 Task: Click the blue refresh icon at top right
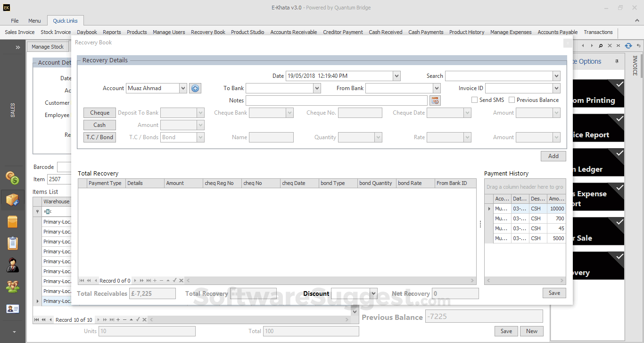click(628, 46)
